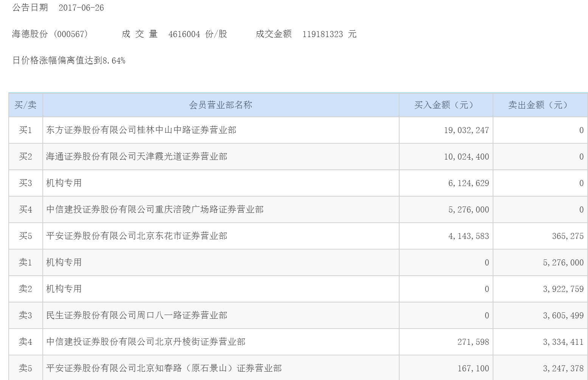Click the 会员营业部名称 column header

(221, 105)
